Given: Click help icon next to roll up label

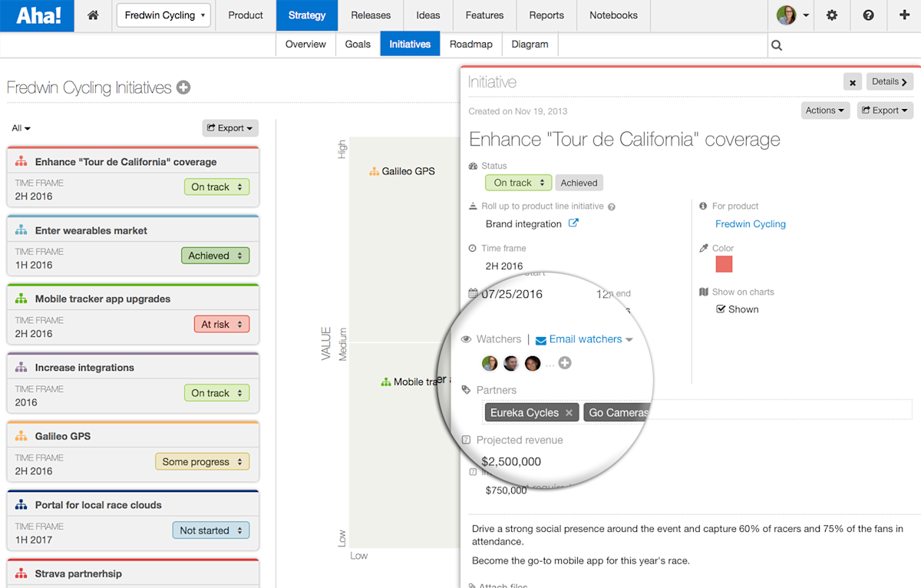Looking at the screenshot, I should pyautogui.click(x=611, y=206).
